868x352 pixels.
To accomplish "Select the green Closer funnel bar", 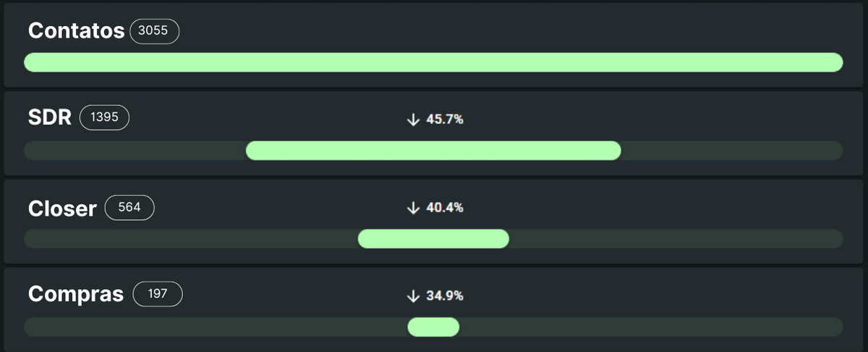I will (433, 239).
